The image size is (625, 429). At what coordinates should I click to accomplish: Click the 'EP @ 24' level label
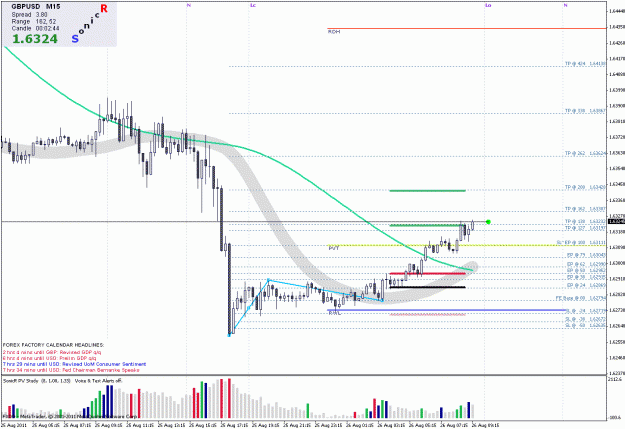point(586,285)
